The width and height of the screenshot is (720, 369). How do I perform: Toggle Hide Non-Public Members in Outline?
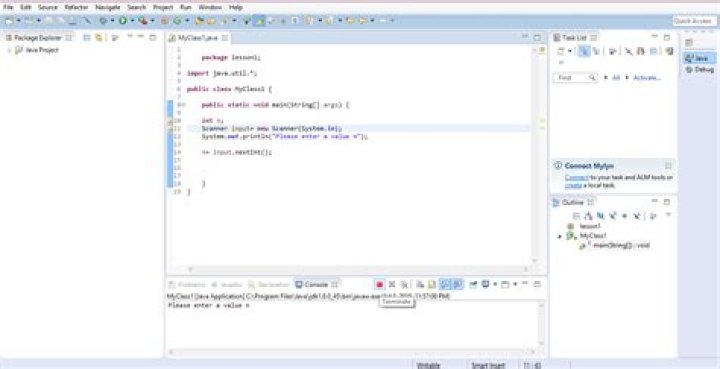tap(624, 216)
